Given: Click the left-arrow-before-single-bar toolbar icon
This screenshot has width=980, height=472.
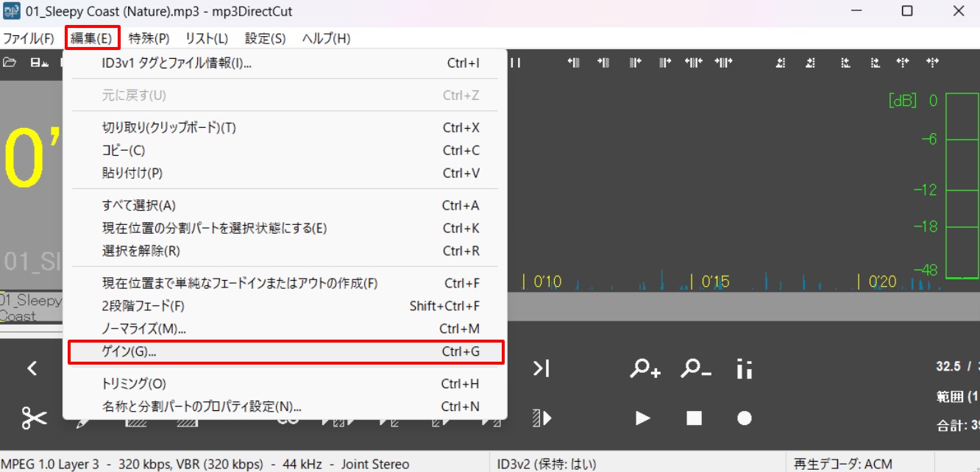Looking at the screenshot, I should pos(574,62).
